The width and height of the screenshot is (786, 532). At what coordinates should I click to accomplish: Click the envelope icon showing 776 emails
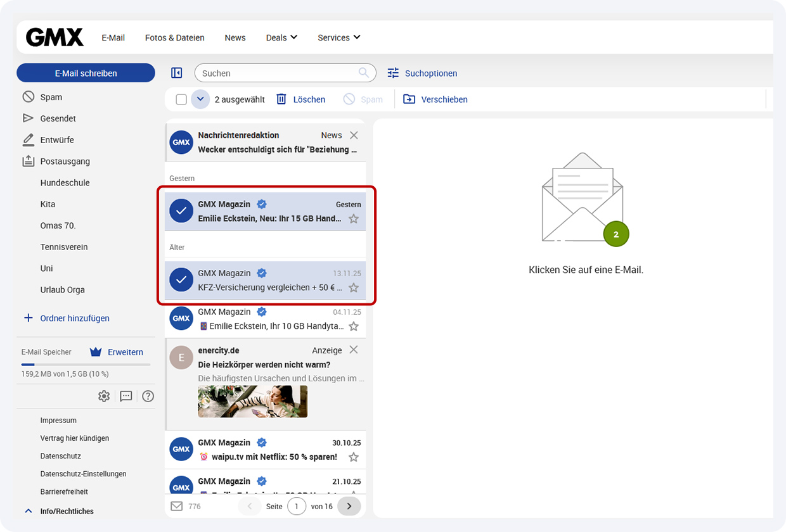[x=178, y=506]
